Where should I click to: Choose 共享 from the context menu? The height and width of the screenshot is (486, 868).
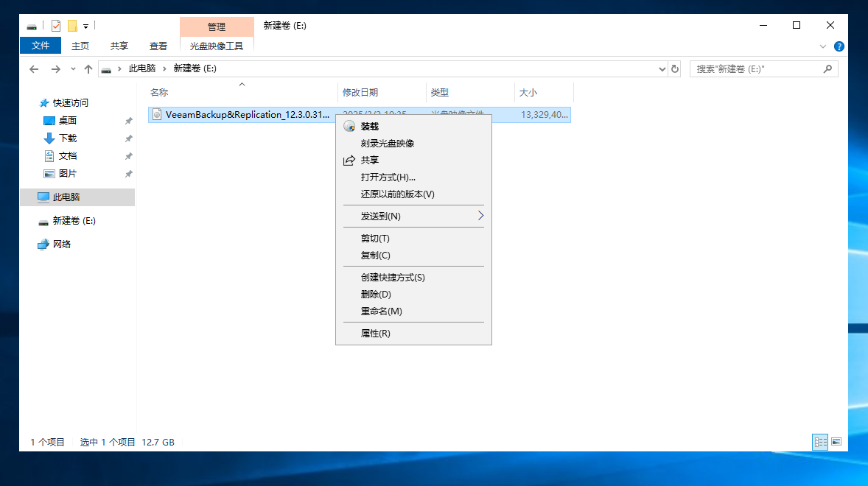413,161
